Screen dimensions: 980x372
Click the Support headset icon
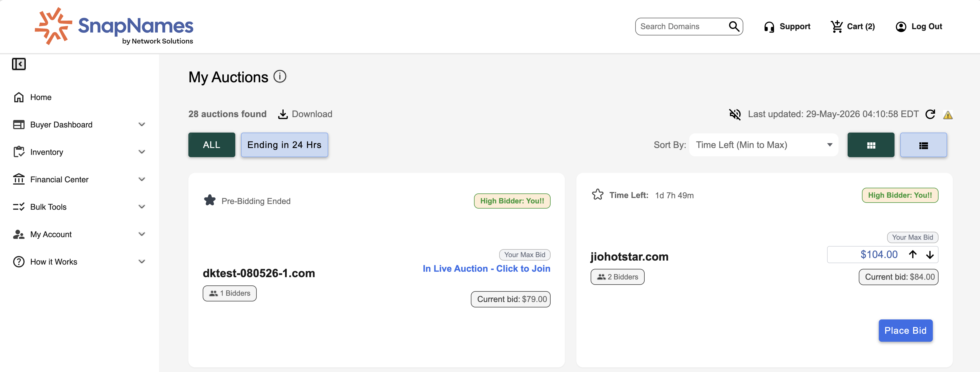[769, 27]
